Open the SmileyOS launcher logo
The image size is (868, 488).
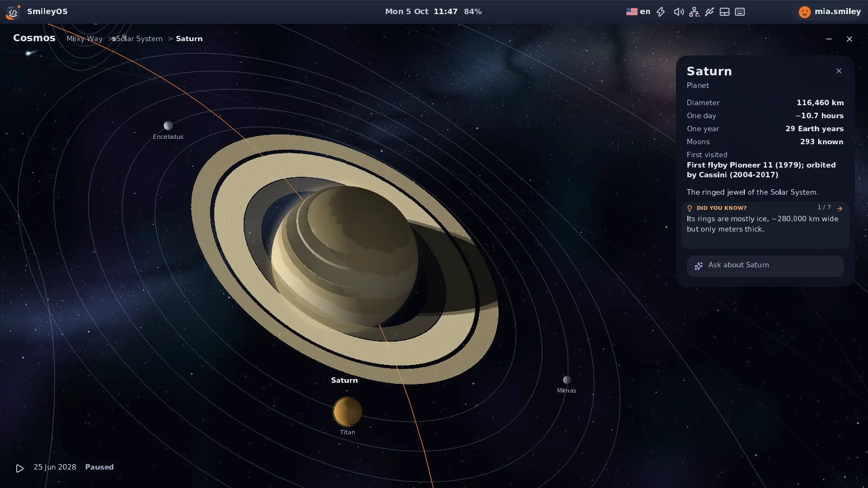coord(12,12)
